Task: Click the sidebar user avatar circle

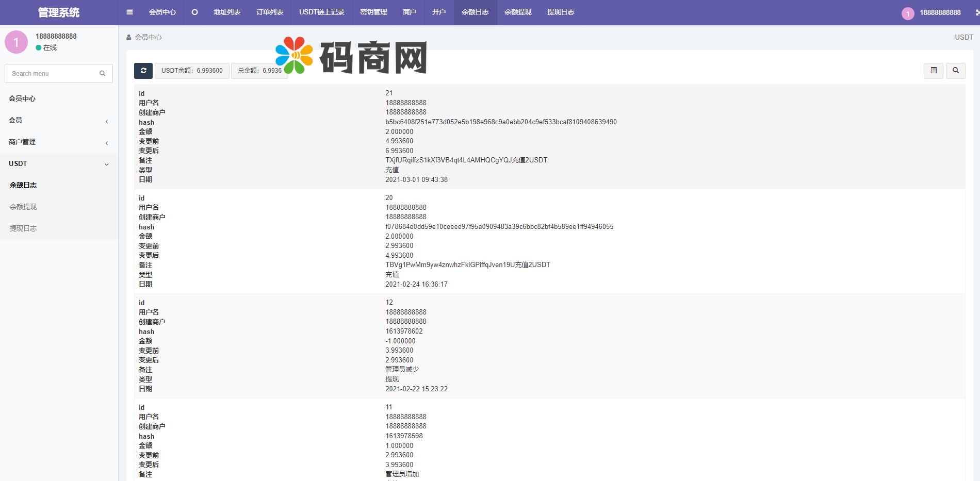Action: 16,42
